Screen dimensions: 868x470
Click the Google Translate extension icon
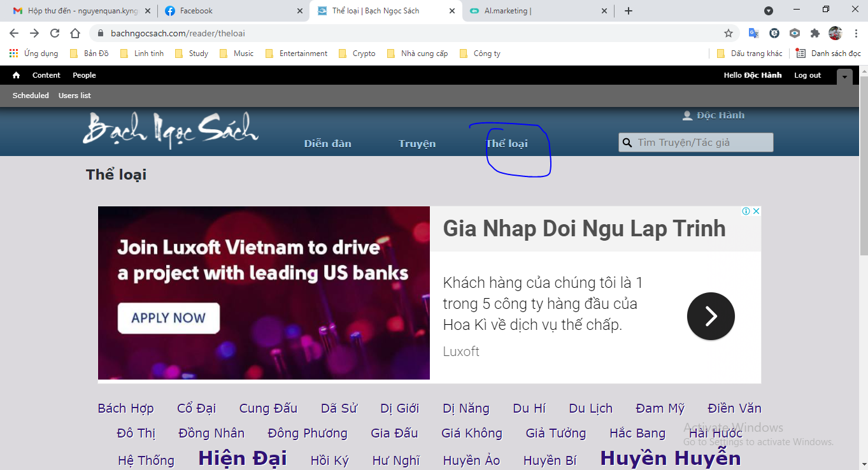(x=753, y=33)
